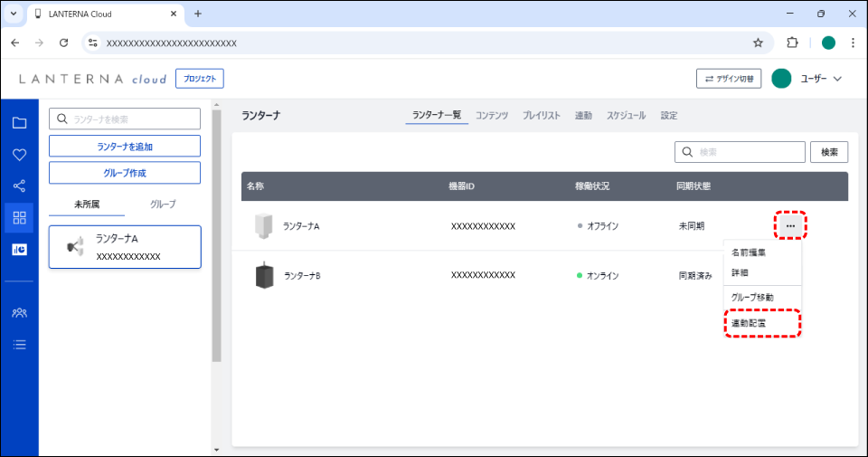This screenshot has width=868, height=457.
Task: Switch to the グループ tab
Action: pyautogui.click(x=163, y=205)
